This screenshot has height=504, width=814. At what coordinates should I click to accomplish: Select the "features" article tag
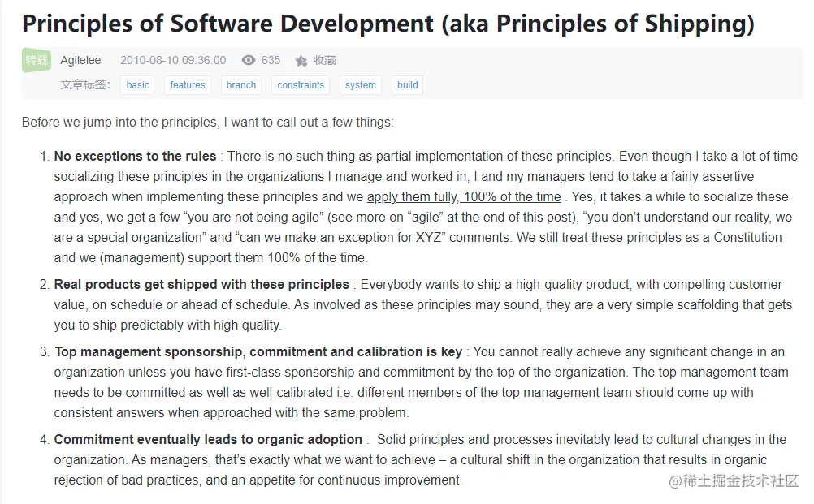188,85
